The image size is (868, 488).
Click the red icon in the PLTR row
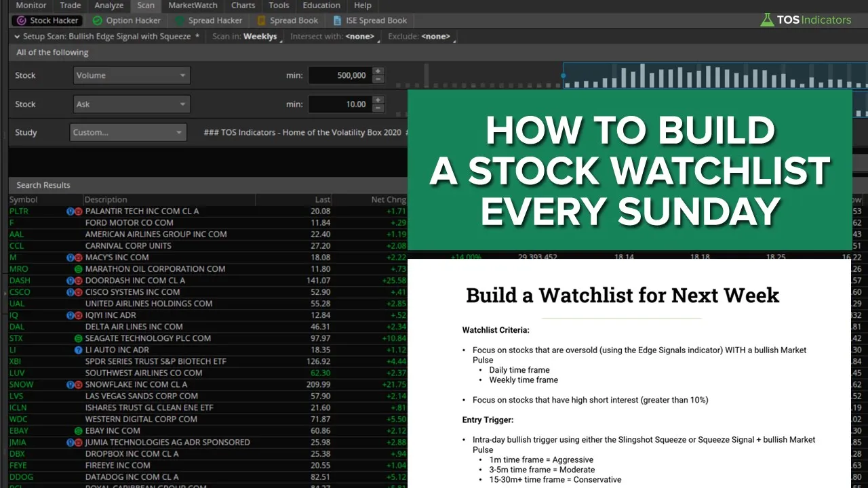tap(78, 211)
